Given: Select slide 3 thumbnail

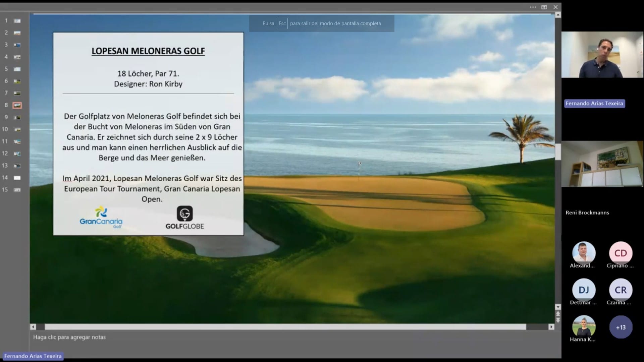Looking at the screenshot, I should coord(17,45).
